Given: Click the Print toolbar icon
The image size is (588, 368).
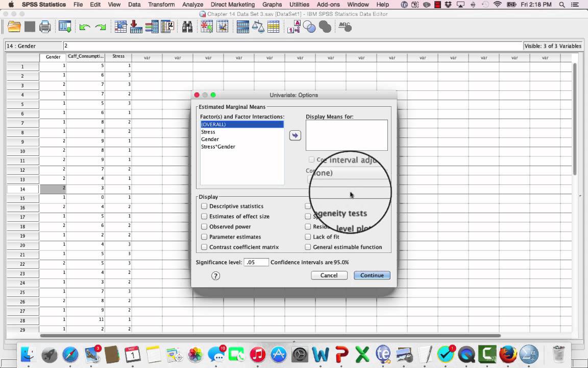Looking at the screenshot, I should pyautogui.click(x=45, y=27).
